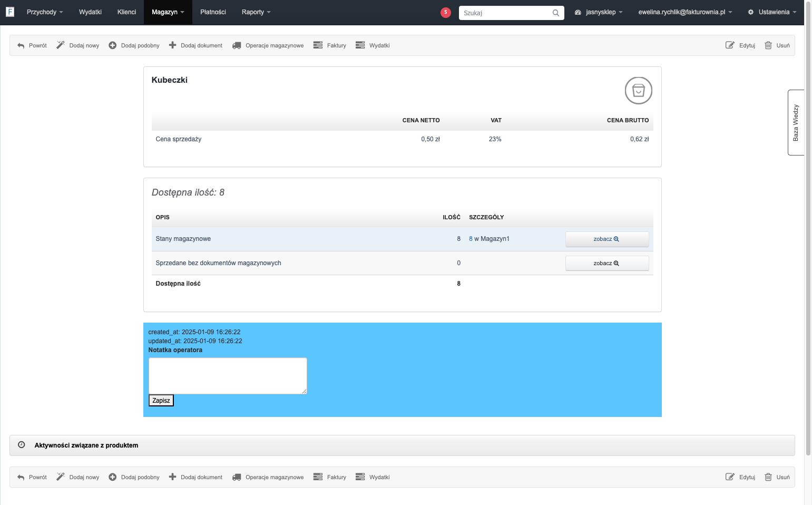Image resolution: width=812 pixels, height=505 pixels.
Task: Click Edytuj in the top toolbar
Action: tap(740, 45)
